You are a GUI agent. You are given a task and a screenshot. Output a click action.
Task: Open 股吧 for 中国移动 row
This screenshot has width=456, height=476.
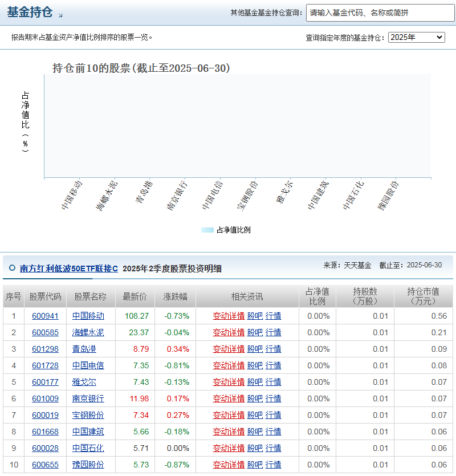255,316
